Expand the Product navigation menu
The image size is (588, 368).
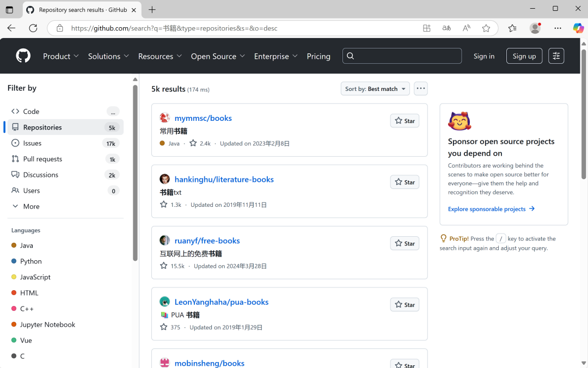pos(61,56)
